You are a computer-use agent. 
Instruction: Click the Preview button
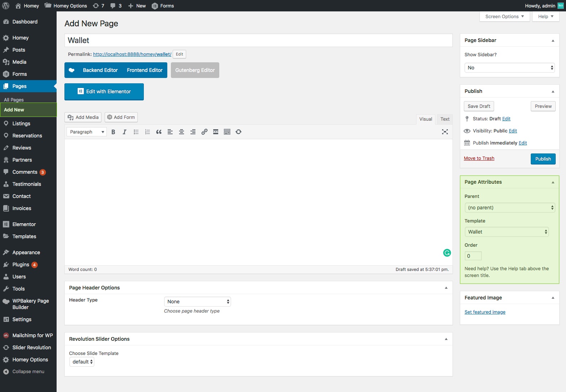pos(543,106)
